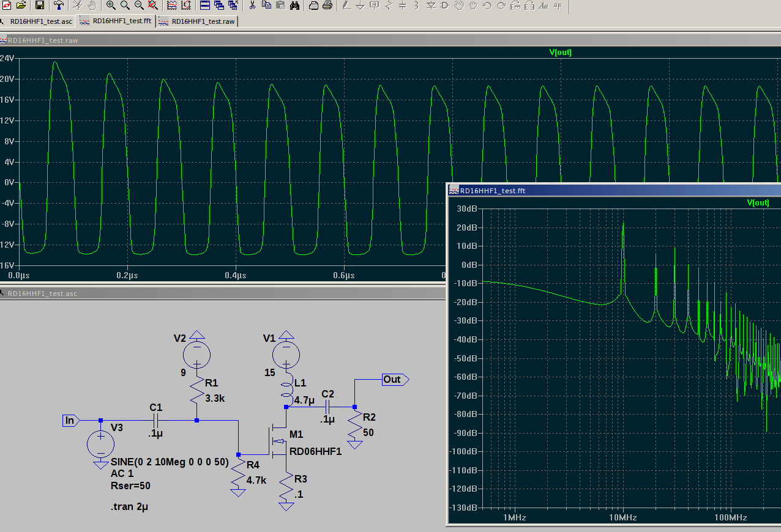Select the Zoom In magnifier tool
This screenshot has width=781, height=532.
pos(111,6)
